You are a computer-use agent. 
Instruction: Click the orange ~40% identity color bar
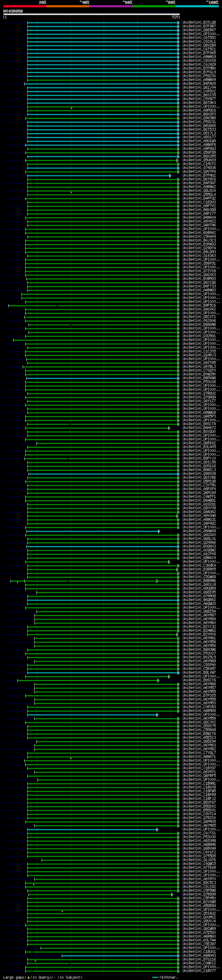pyautogui.click(x=68, y=6)
